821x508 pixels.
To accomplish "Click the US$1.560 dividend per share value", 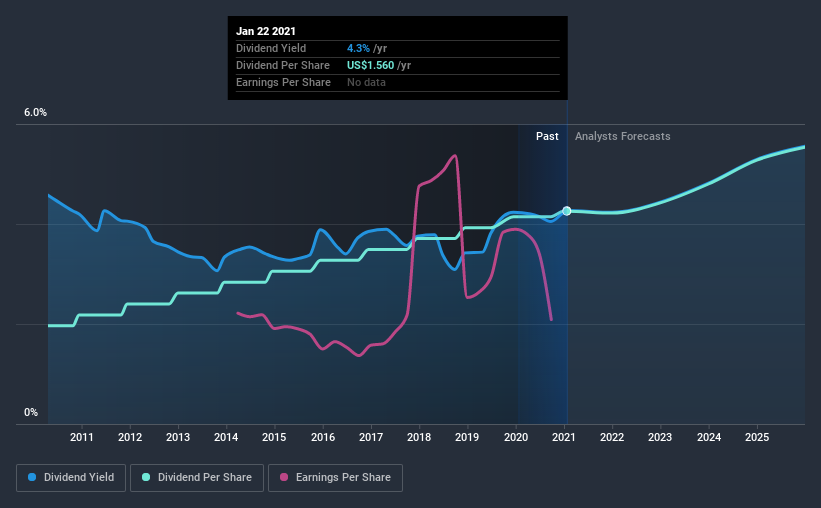I will pyautogui.click(x=370, y=65).
